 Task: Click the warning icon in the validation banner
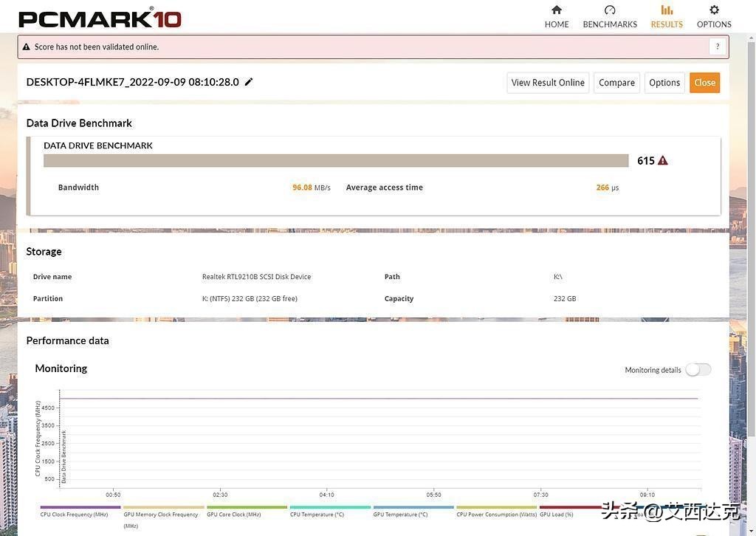(x=26, y=46)
